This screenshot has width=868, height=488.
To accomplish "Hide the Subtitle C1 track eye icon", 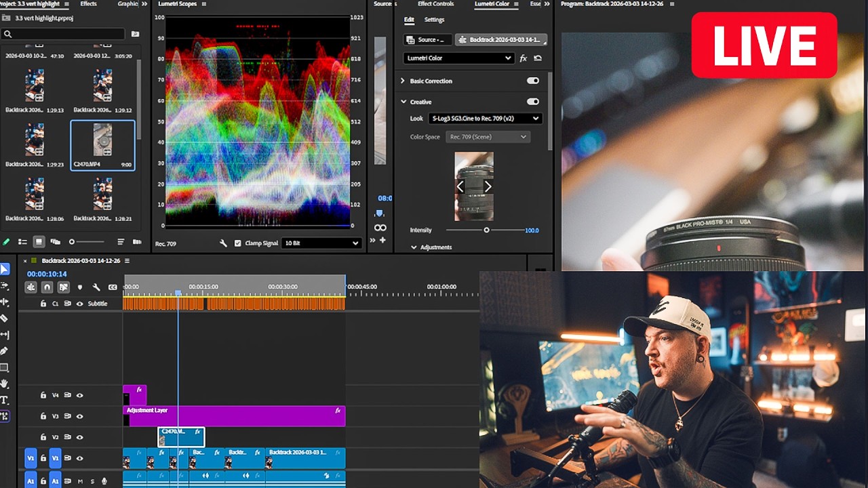I will [x=79, y=304].
